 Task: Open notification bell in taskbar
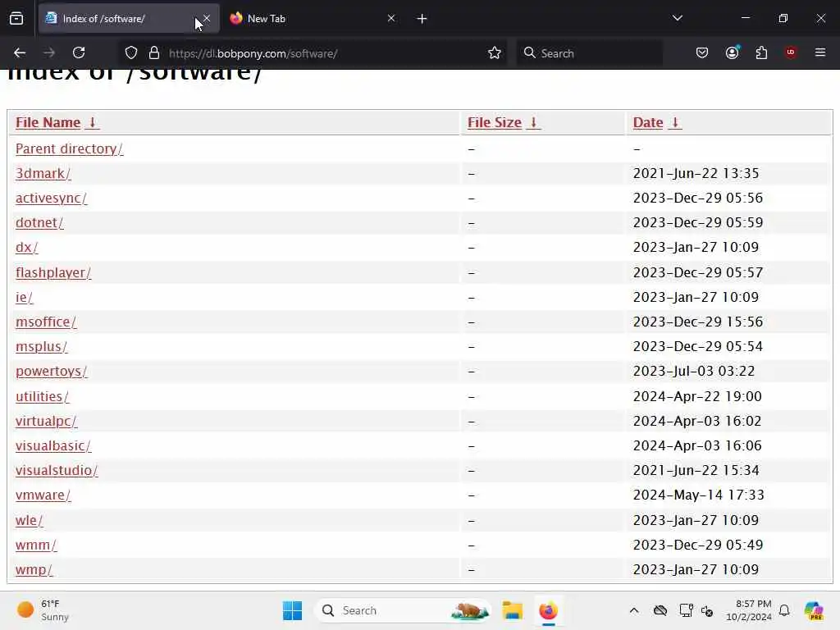click(784, 610)
